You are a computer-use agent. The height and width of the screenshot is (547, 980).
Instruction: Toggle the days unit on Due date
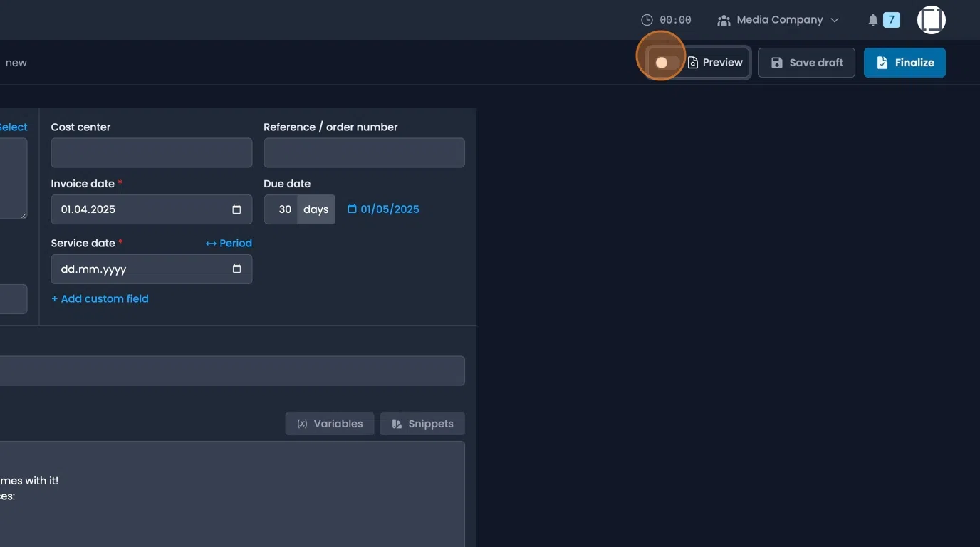[316, 209]
